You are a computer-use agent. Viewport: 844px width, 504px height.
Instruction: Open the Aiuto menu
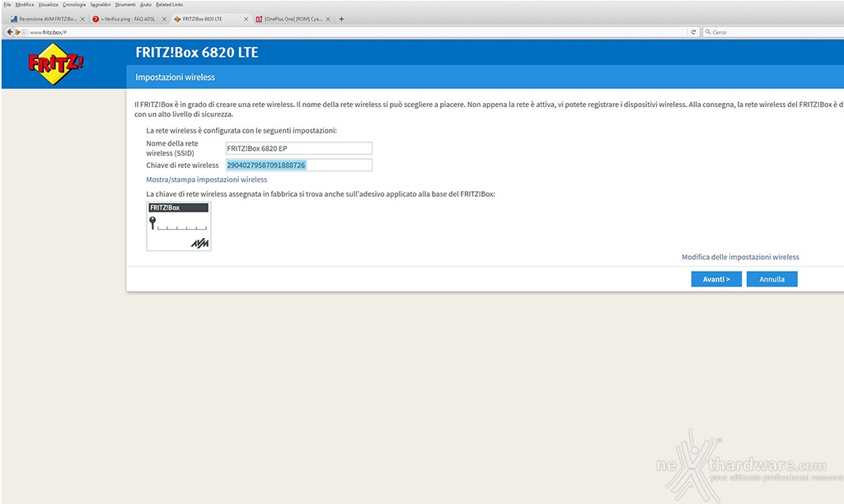[145, 4]
